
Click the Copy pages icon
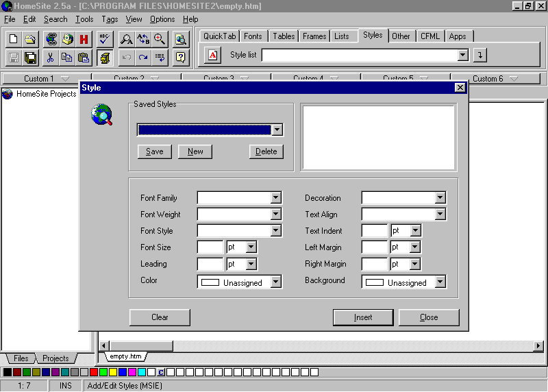[x=67, y=58]
